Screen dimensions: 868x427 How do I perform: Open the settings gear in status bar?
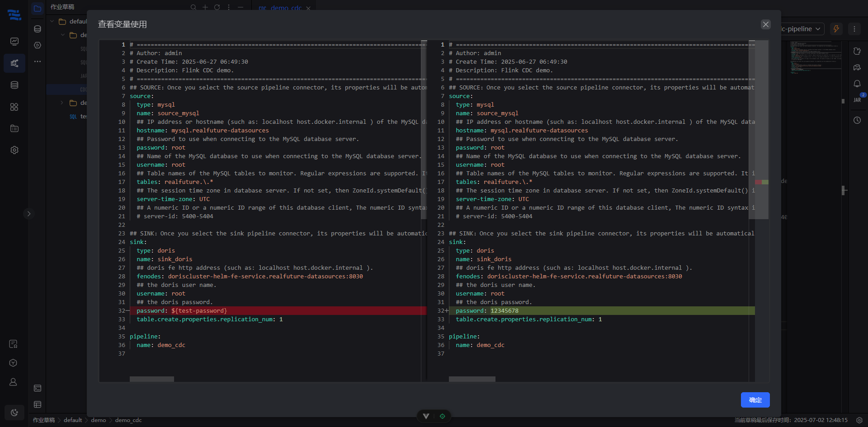[x=859, y=420]
